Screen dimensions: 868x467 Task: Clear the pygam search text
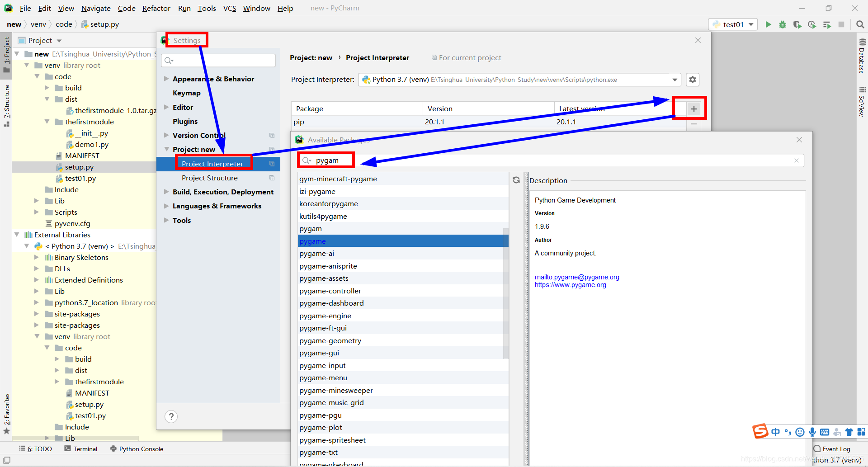click(797, 160)
